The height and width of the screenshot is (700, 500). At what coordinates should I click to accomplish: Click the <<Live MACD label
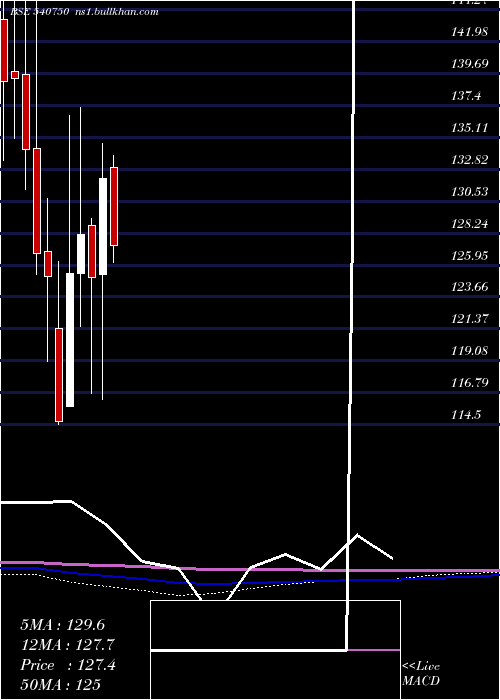(421, 674)
